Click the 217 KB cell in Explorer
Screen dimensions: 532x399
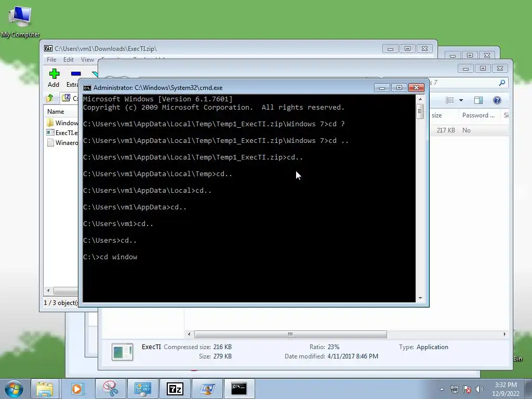(445, 130)
